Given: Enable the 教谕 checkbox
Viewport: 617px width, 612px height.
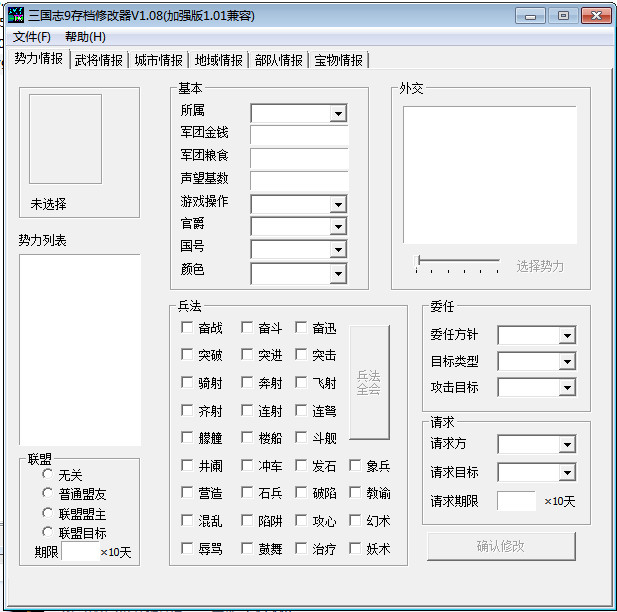Looking at the screenshot, I should click(355, 492).
